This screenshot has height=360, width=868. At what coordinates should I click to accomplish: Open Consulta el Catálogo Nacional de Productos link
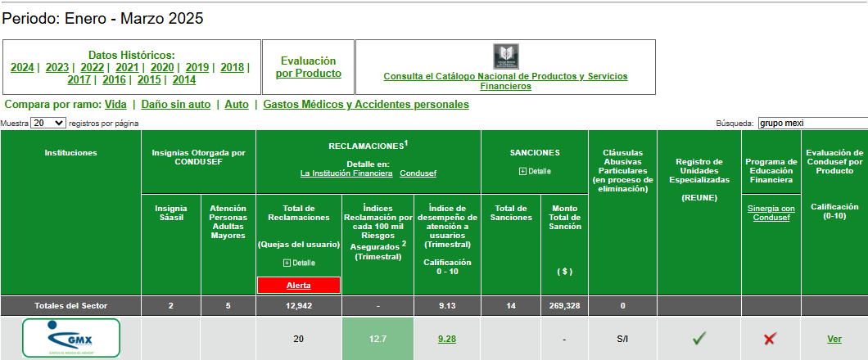click(x=505, y=81)
